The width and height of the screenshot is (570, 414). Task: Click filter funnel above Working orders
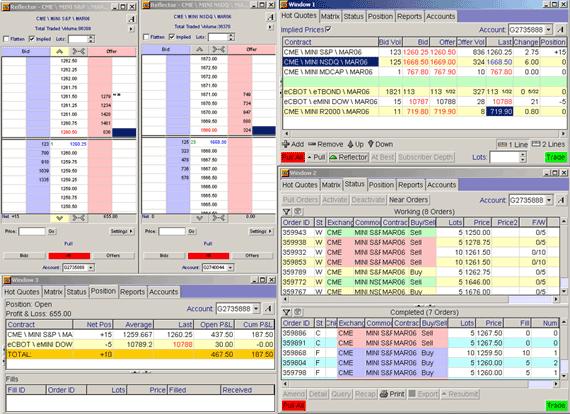tap(286, 211)
